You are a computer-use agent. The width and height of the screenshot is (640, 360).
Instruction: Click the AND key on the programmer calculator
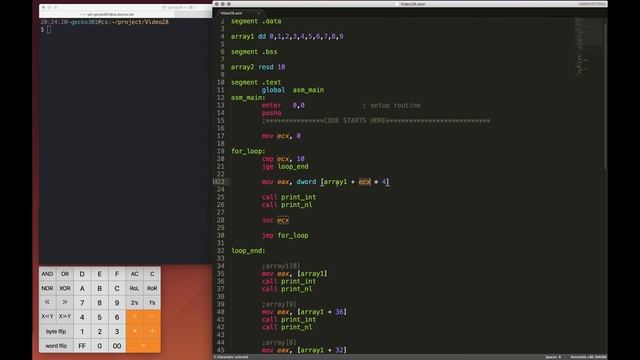[47, 274]
